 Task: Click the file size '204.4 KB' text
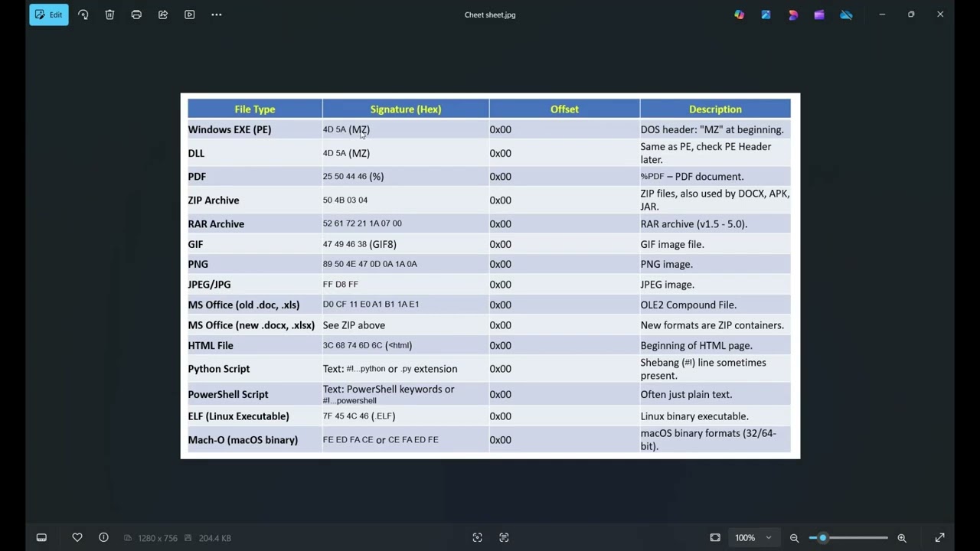pyautogui.click(x=214, y=538)
